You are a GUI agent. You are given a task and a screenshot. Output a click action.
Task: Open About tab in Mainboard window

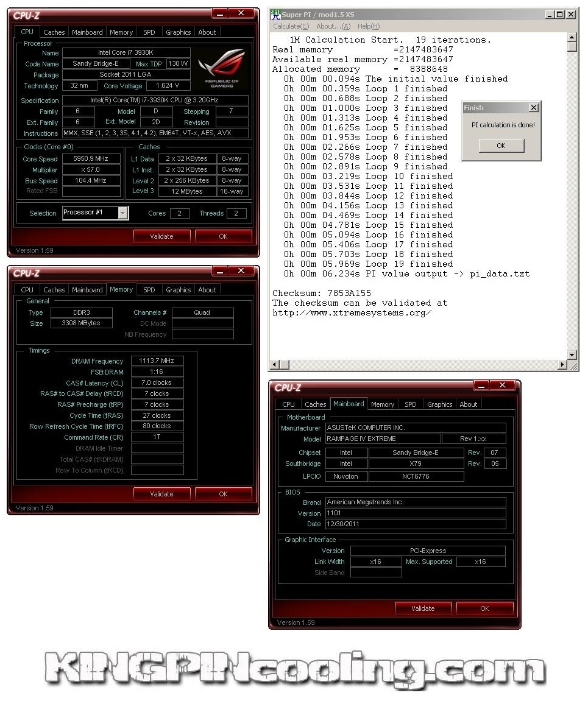469,404
